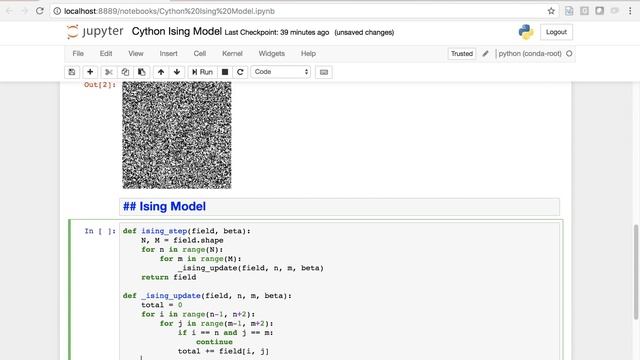Open the Insert menu
Screen dimensions: 640x360
point(169,53)
